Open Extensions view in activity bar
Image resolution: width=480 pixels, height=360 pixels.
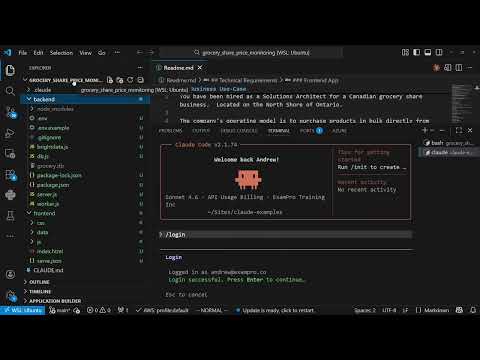pyautogui.click(x=10, y=175)
